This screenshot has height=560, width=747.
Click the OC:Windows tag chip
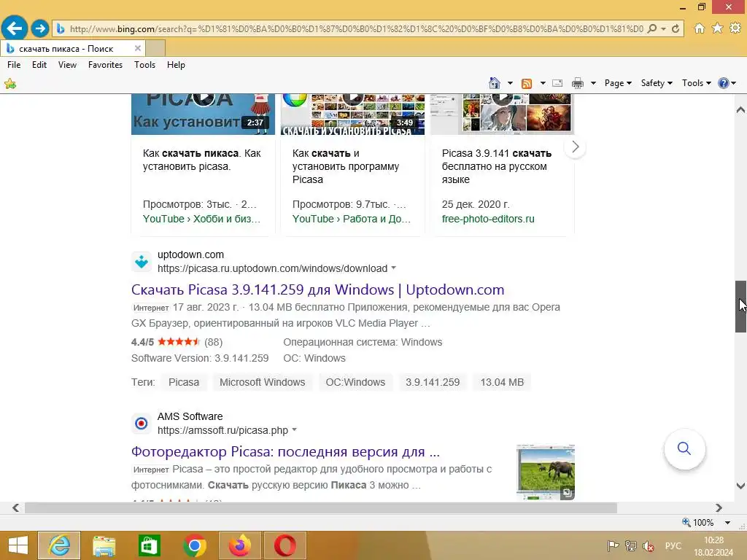355,382
